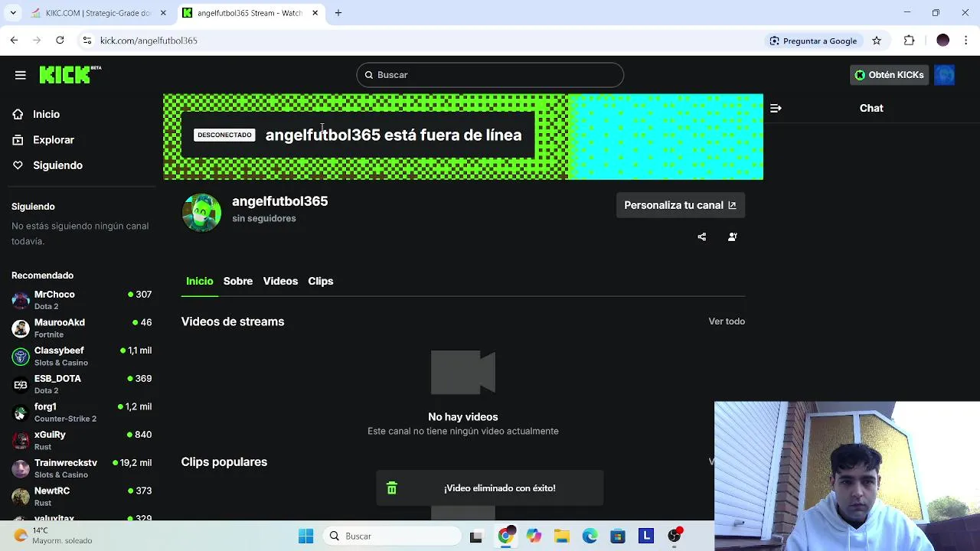Click Personaliza tu canal button
This screenshot has width=980, height=551.
[x=680, y=205]
